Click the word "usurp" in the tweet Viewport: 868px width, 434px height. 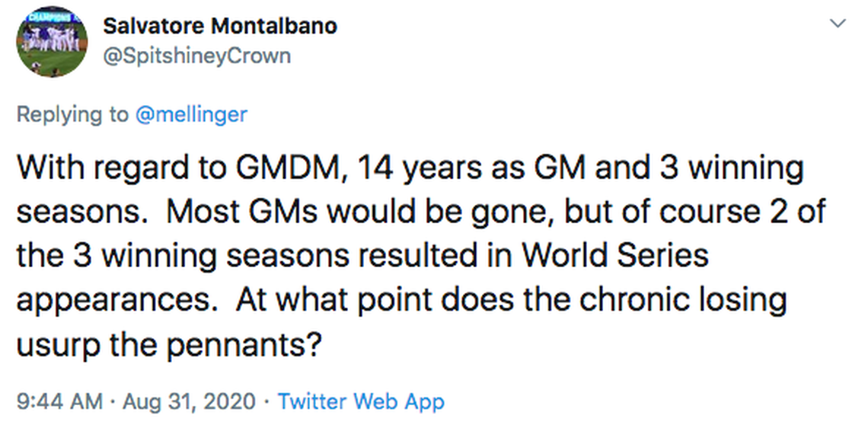tap(53, 344)
